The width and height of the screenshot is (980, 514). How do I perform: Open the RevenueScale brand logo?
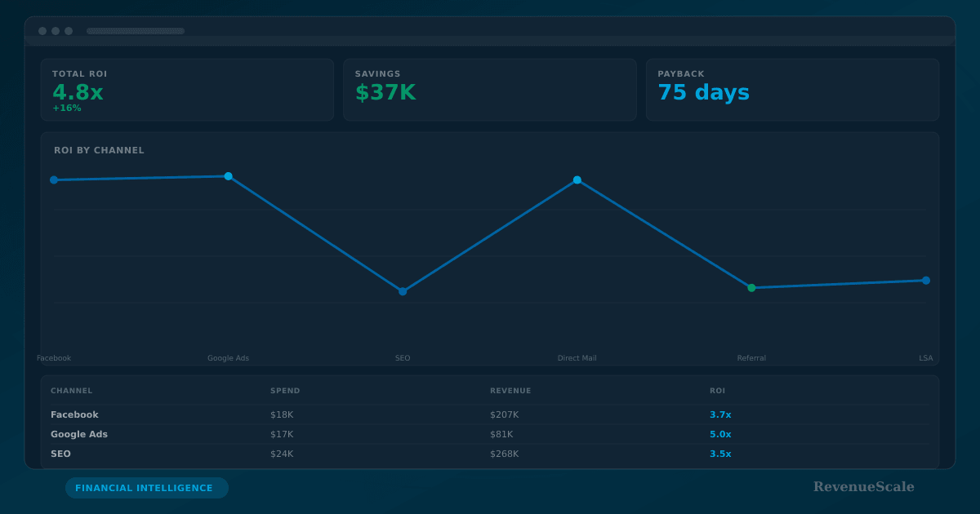(863, 487)
